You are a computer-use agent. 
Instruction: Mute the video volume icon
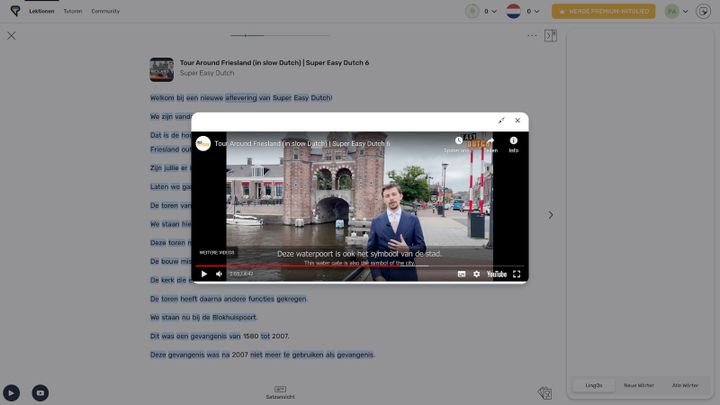point(219,274)
